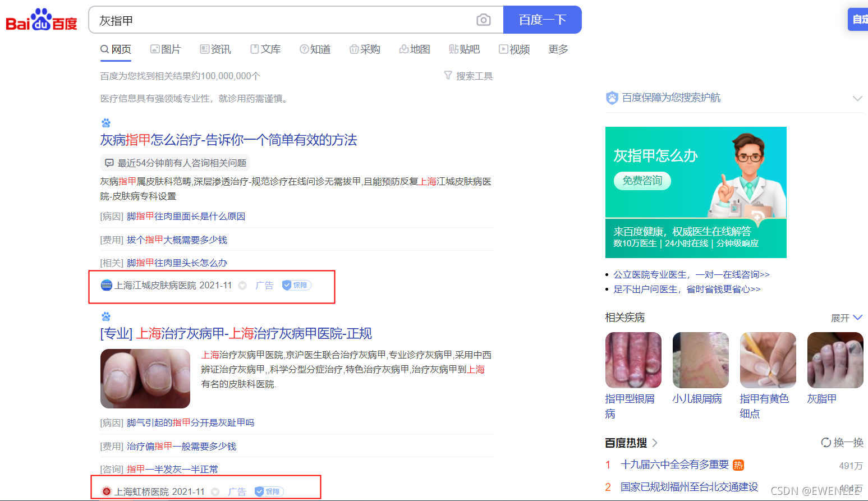This screenshot has width=868, height=501.
Task: Switch to the 地图 tab
Action: click(x=415, y=49)
